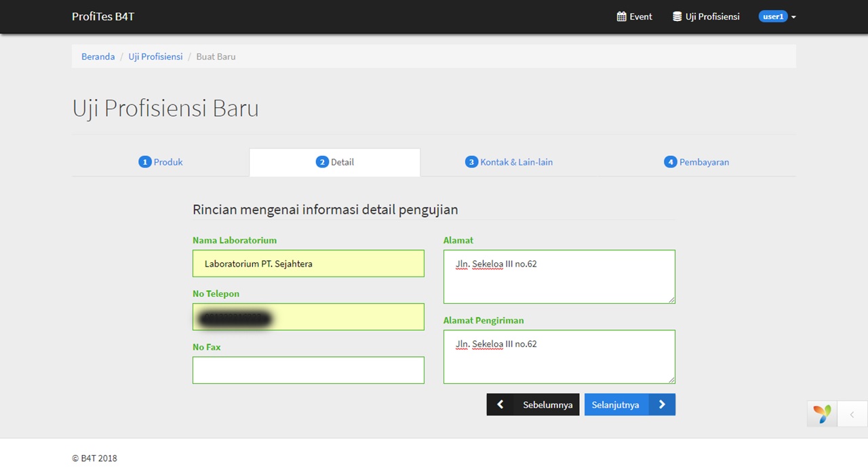The width and height of the screenshot is (868, 476).
Task: Click the step 1 number badge
Action: click(x=144, y=162)
